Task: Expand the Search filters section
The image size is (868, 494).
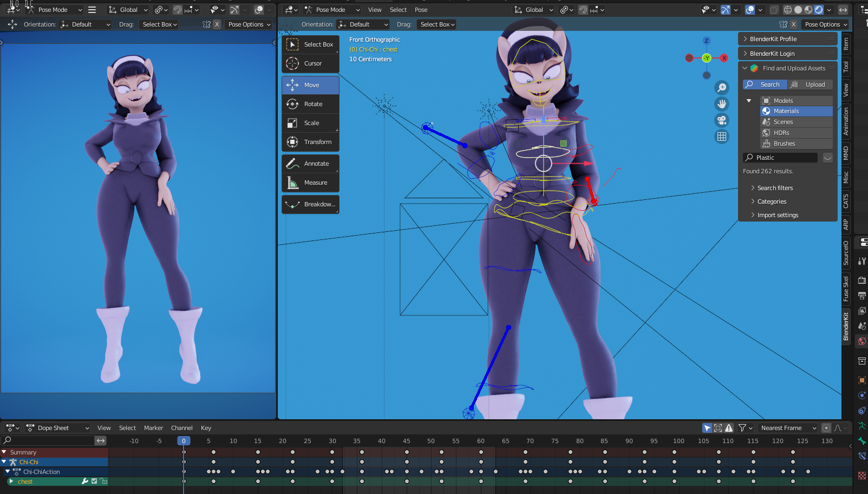Action: point(775,188)
